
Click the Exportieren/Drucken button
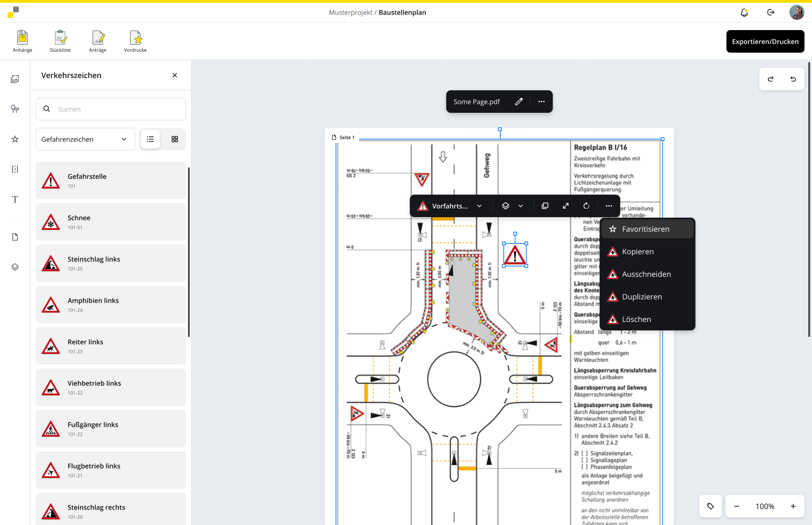click(765, 41)
